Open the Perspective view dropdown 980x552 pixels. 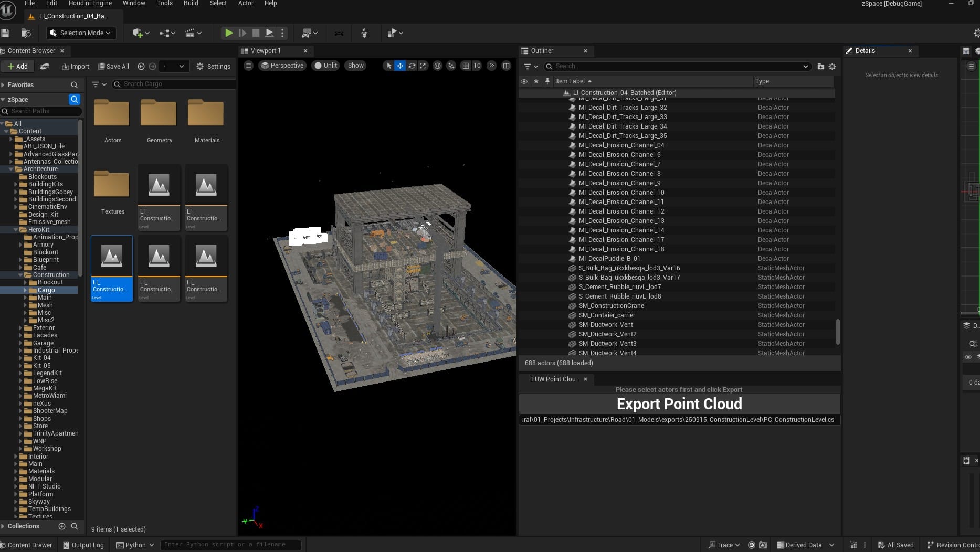[x=282, y=66]
